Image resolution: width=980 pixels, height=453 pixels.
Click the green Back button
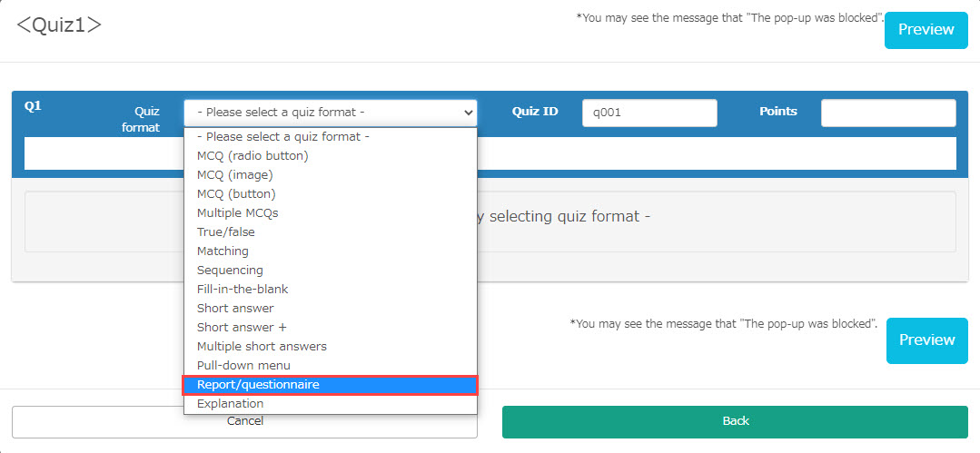tap(735, 421)
